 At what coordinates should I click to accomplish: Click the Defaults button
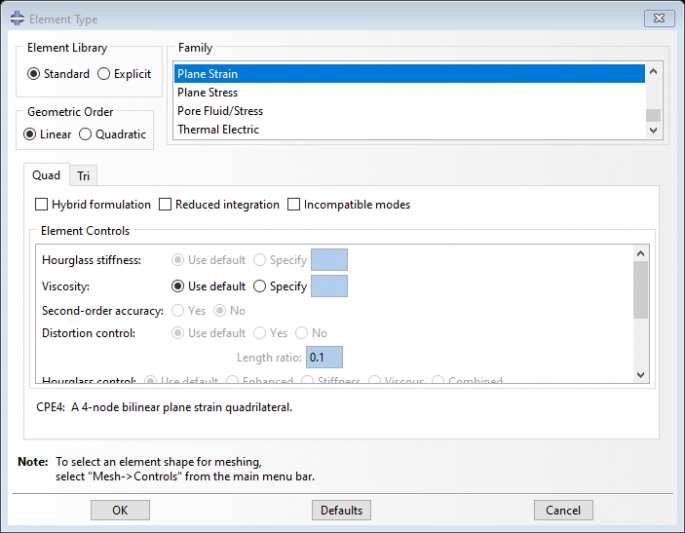(341, 510)
